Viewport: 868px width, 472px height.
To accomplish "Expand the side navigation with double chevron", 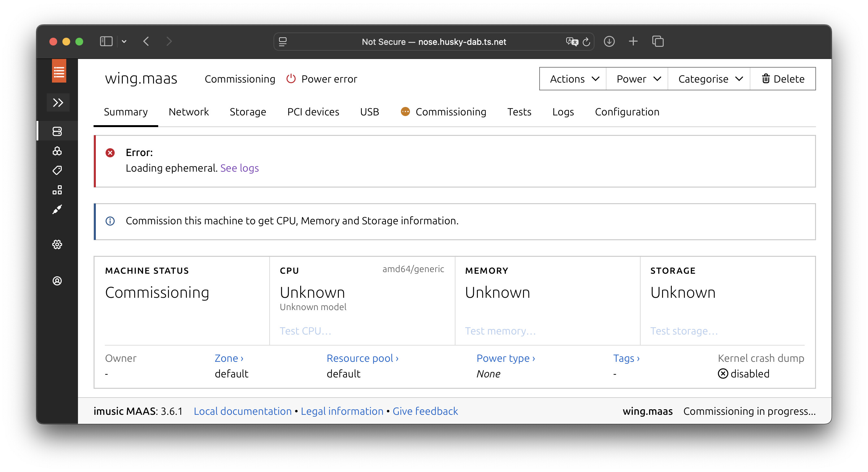I will tap(58, 102).
